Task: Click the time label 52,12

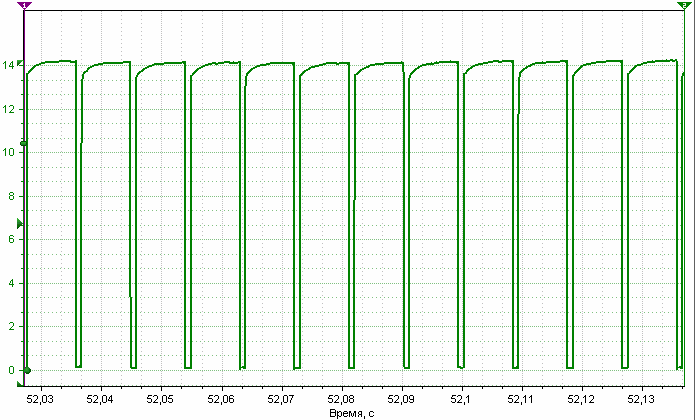Action: (x=581, y=399)
